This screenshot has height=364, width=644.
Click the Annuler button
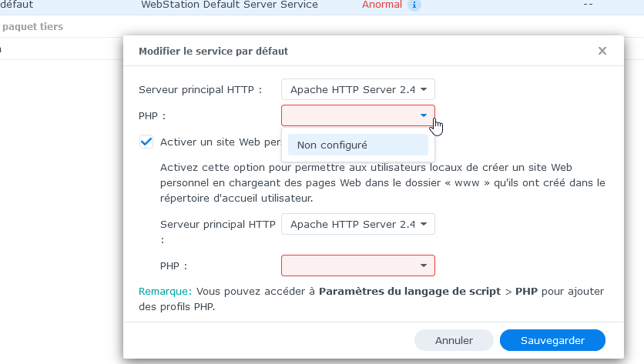(x=454, y=340)
